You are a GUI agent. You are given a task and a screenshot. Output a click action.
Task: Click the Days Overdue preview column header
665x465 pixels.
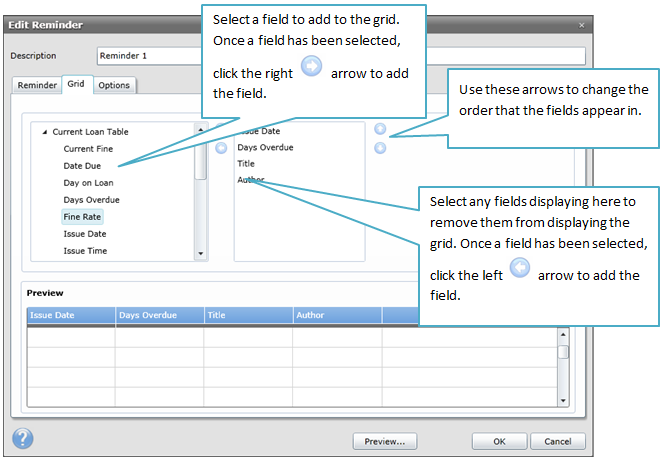click(159, 315)
